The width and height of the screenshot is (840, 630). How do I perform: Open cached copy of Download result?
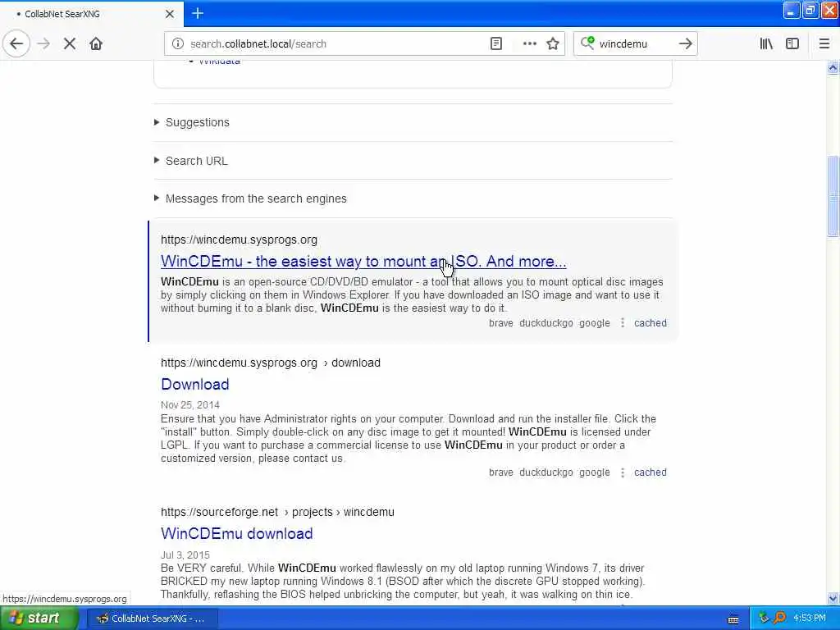click(651, 472)
